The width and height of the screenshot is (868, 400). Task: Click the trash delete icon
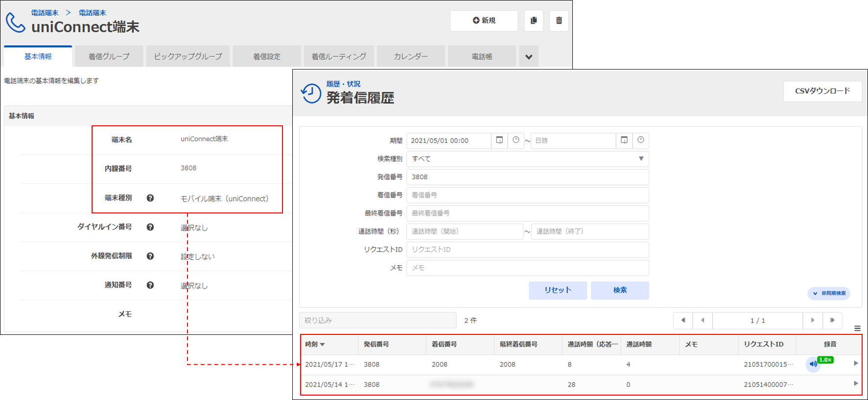[559, 21]
